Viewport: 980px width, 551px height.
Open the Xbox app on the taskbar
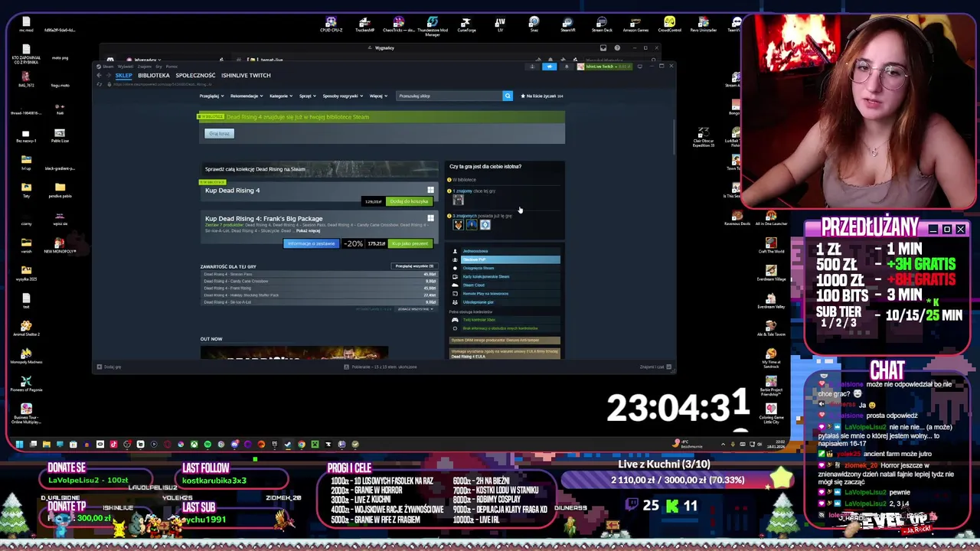pos(194,444)
